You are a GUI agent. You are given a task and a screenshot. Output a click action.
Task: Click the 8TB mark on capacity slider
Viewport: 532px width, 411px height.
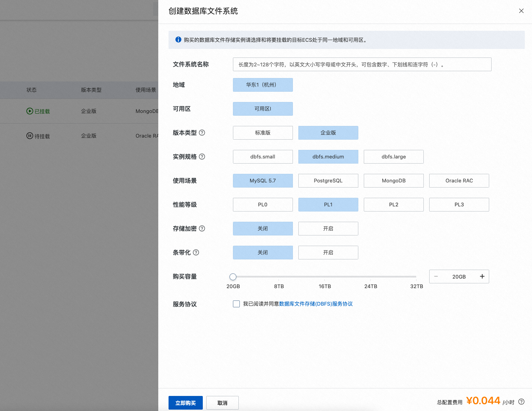point(279,286)
